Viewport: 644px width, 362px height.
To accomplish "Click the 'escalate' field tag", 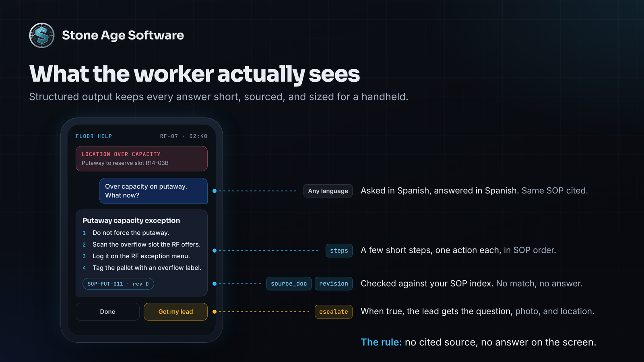I will point(334,312).
